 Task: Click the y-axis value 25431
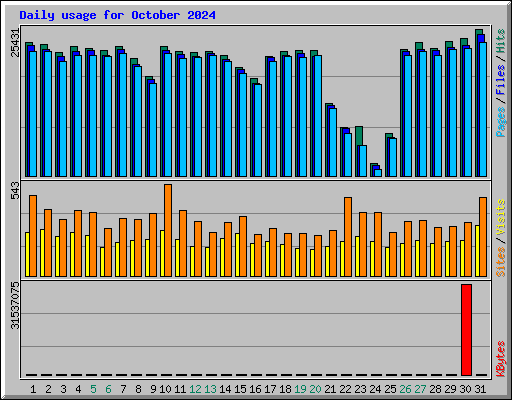coord(15,43)
